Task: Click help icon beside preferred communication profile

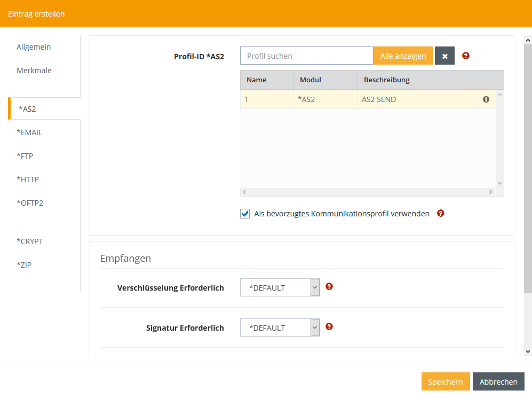Action: [441, 213]
